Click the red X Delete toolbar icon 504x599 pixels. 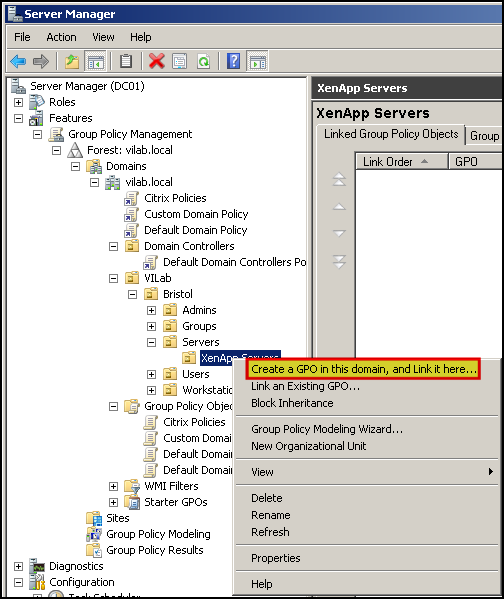pyautogui.click(x=157, y=61)
